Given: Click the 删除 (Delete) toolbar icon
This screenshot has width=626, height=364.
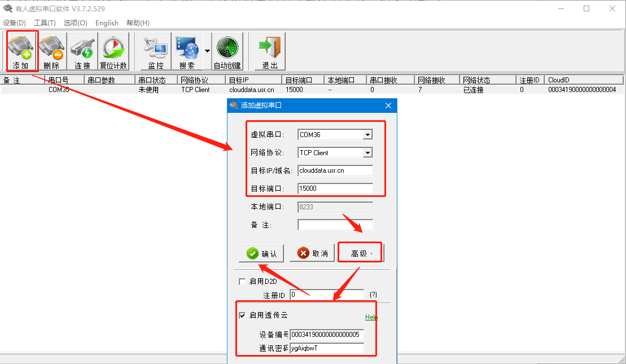Looking at the screenshot, I should [51, 51].
